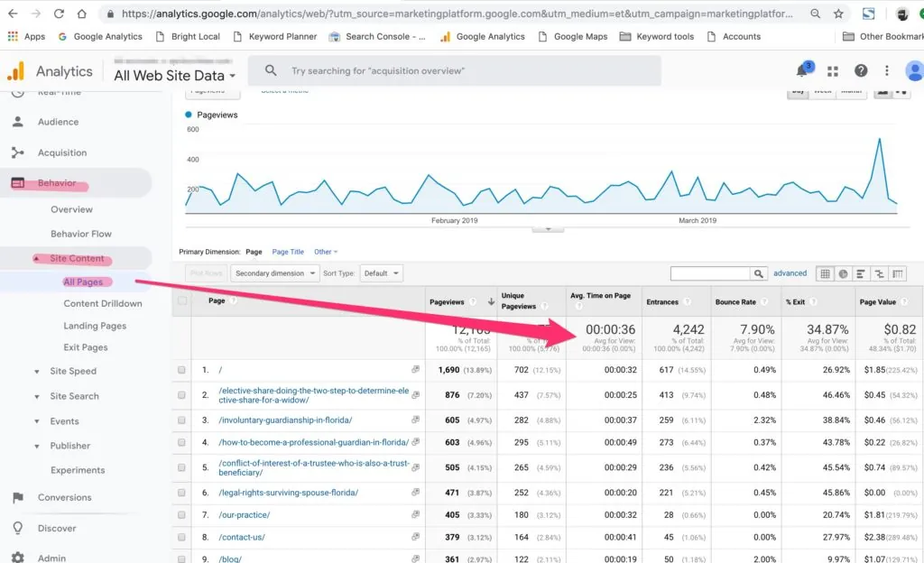The height and width of the screenshot is (563, 924).
Task: Click the advanced filter link
Action: 790,273
